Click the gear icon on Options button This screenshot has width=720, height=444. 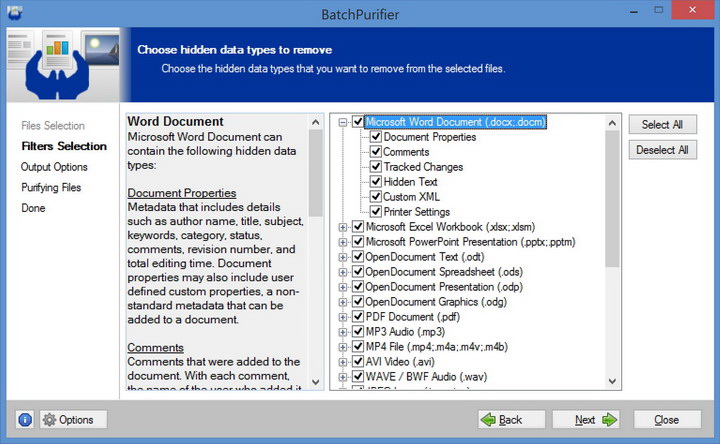[x=49, y=419]
